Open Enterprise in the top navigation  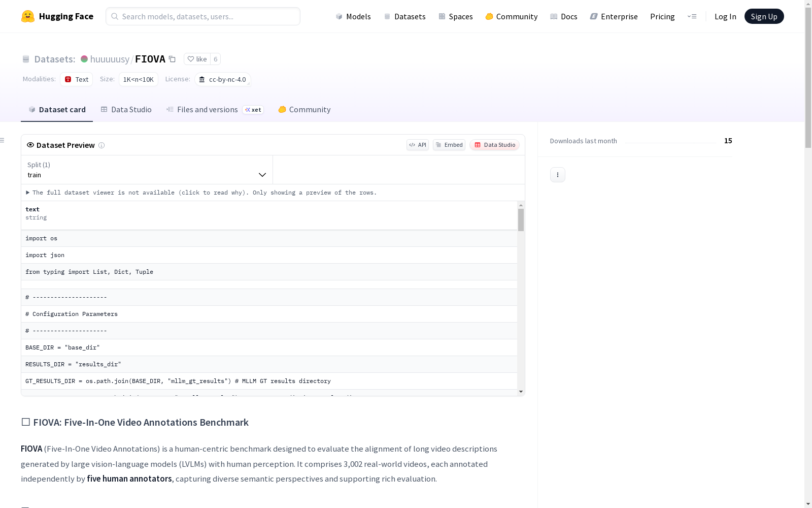click(x=614, y=16)
